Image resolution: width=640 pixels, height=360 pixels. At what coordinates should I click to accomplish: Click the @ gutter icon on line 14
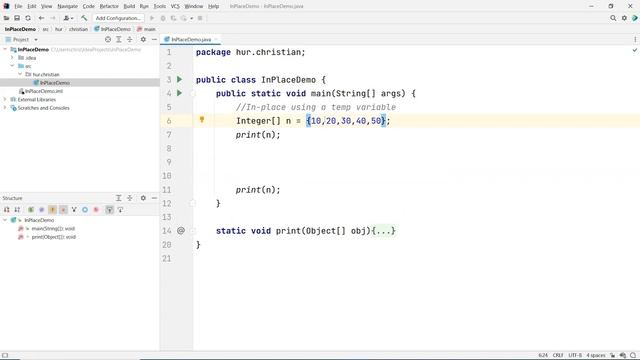click(181, 231)
